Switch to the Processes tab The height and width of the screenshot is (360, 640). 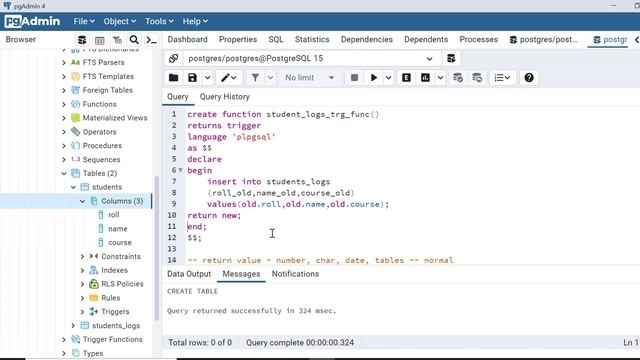[478, 40]
